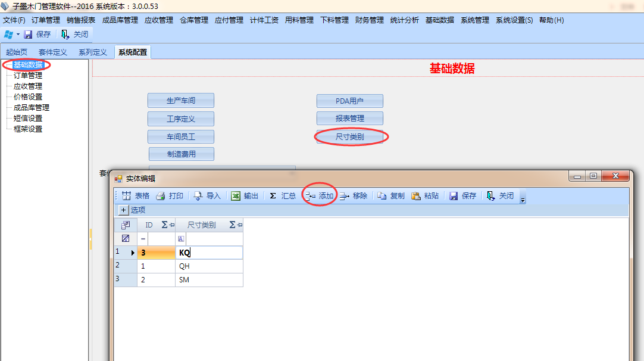Click the 粘贴 (Paste) toolbar icon
This screenshot has width=644, height=361.
coord(416,196)
